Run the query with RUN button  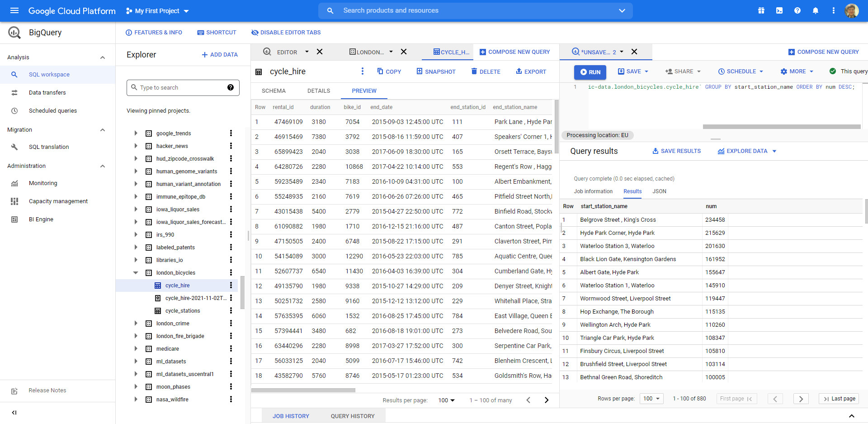590,72
